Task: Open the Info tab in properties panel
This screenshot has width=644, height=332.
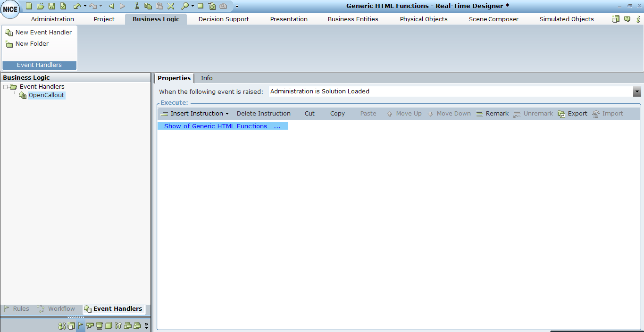Action: 206,78
